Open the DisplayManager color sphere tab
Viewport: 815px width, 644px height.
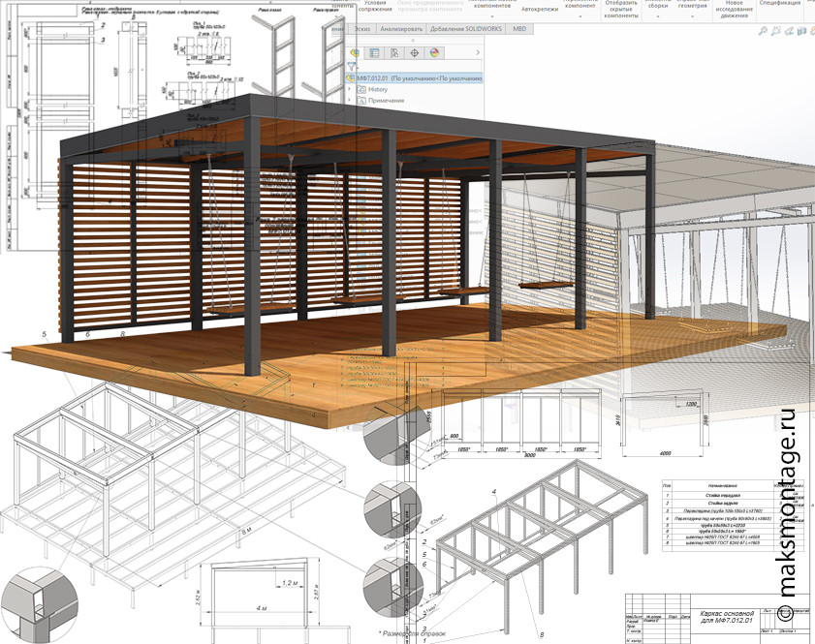(x=434, y=52)
